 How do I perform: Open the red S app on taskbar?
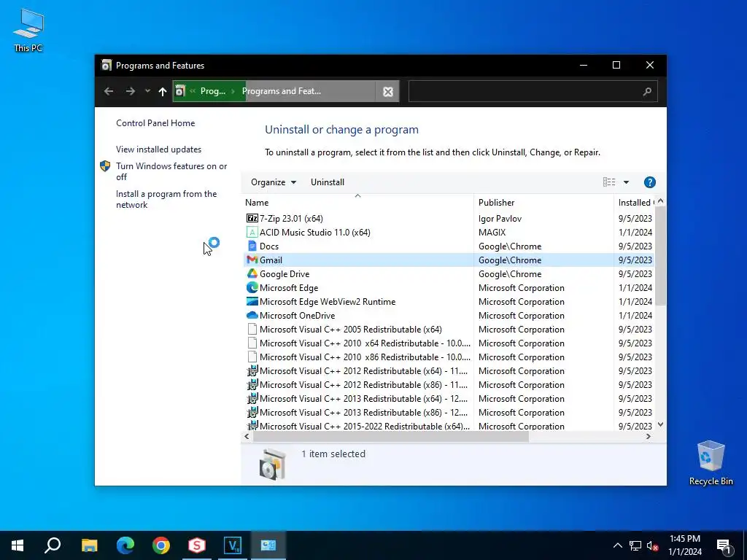pyautogui.click(x=197, y=545)
